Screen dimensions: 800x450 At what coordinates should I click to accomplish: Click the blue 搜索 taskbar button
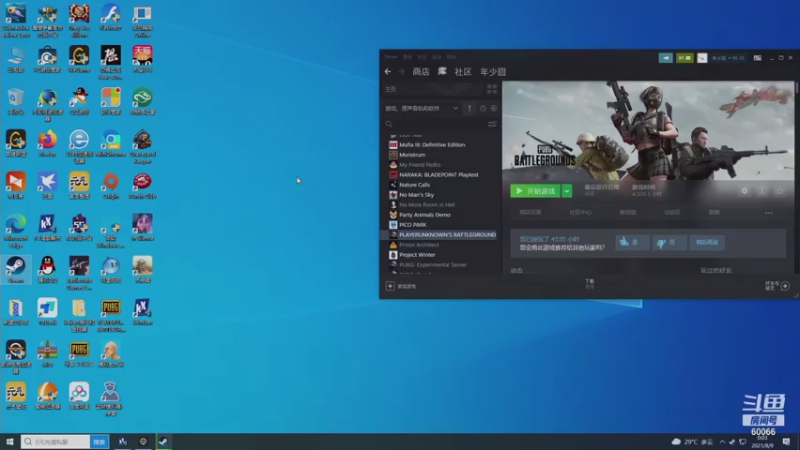coord(99,442)
